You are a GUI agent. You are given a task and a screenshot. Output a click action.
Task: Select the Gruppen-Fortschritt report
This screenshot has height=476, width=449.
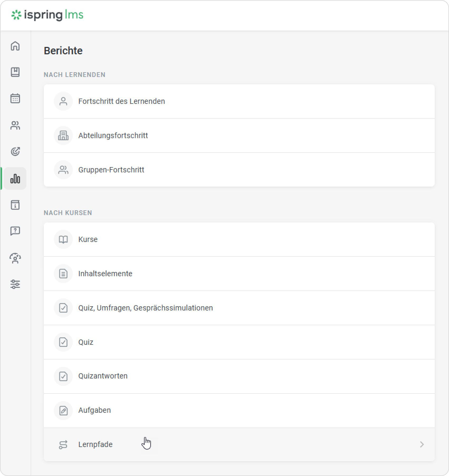111,170
